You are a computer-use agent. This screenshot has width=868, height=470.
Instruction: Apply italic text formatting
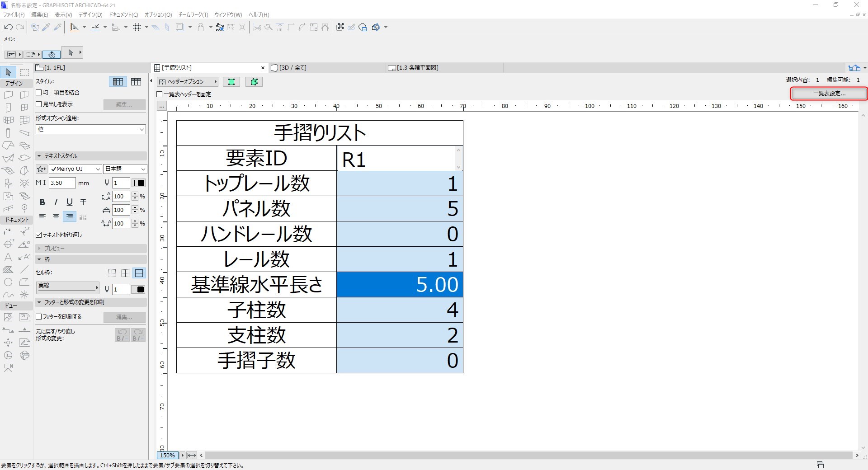[56, 202]
